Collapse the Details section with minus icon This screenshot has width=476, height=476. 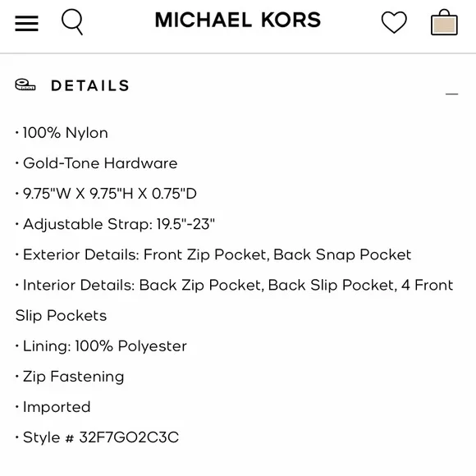click(451, 94)
